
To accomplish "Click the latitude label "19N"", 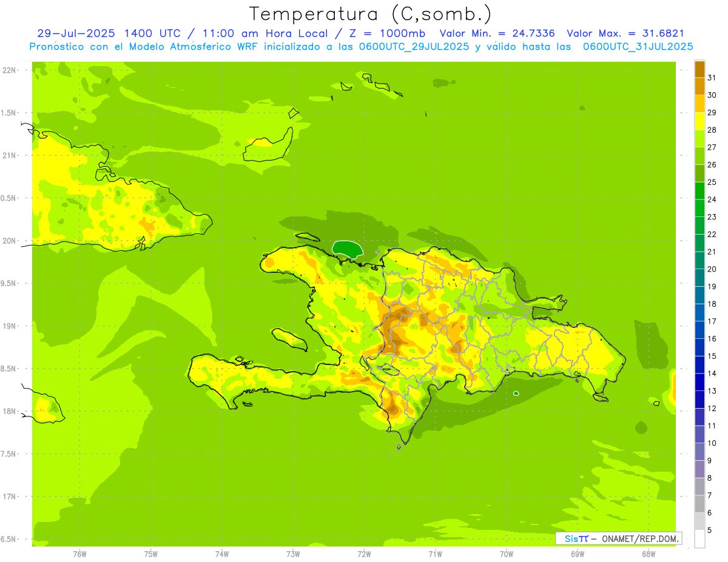I will click(x=9, y=326).
